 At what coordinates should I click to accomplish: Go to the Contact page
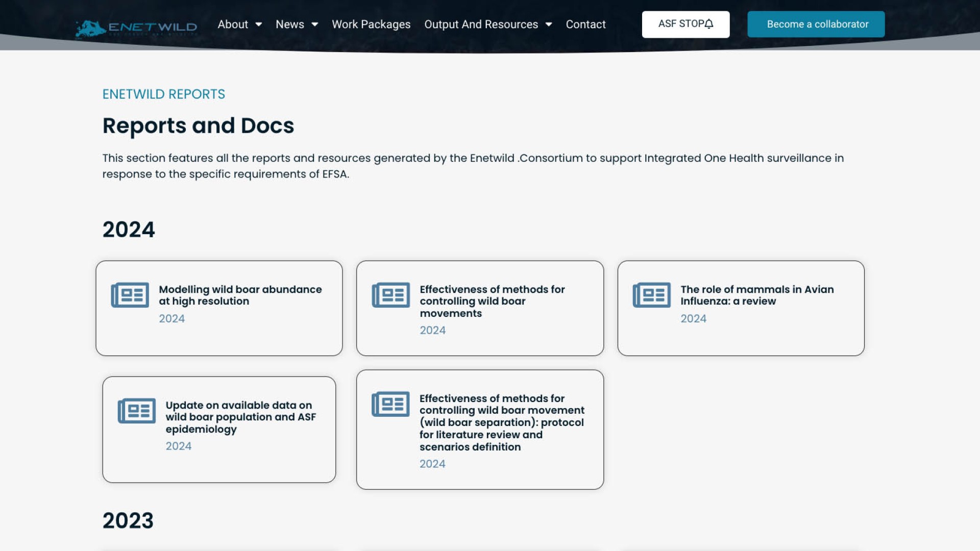pyautogui.click(x=585, y=24)
